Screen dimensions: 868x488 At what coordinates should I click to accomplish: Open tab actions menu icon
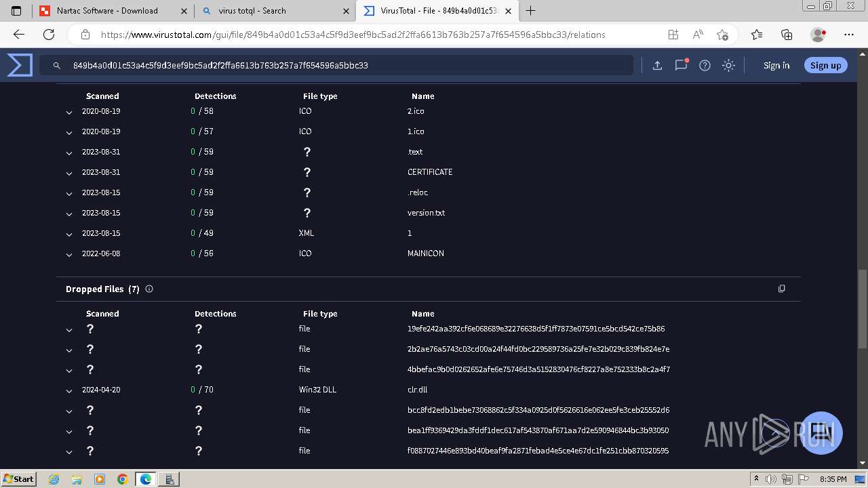pyautogui.click(x=16, y=11)
